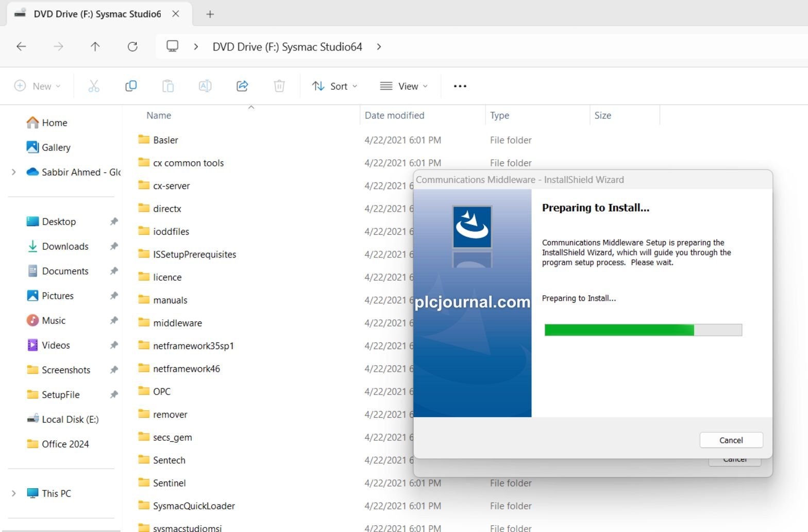This screenshot has width=808, height=532.
Task: Open the Sort dropdown menu
Action: (334, 86)
